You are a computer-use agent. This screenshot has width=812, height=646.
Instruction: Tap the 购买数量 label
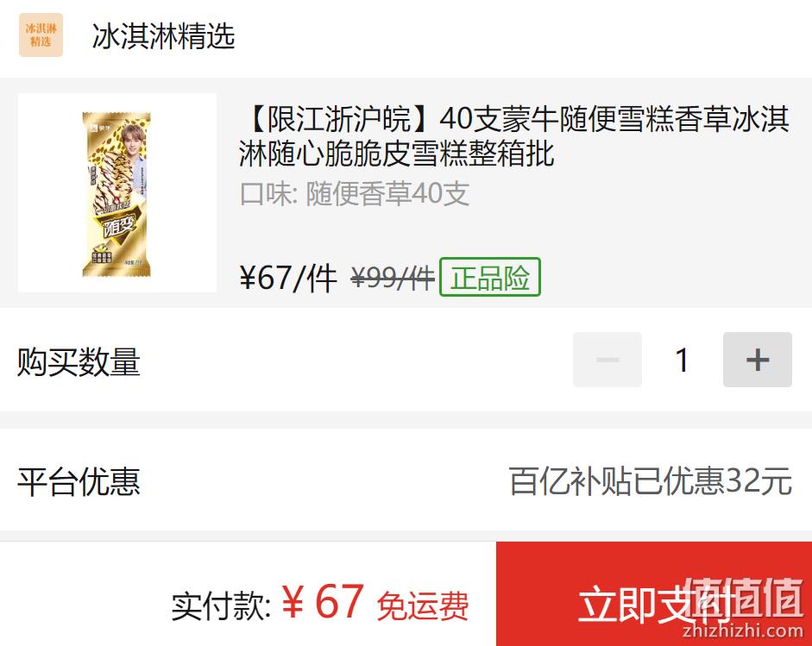(x=79, y=361)
